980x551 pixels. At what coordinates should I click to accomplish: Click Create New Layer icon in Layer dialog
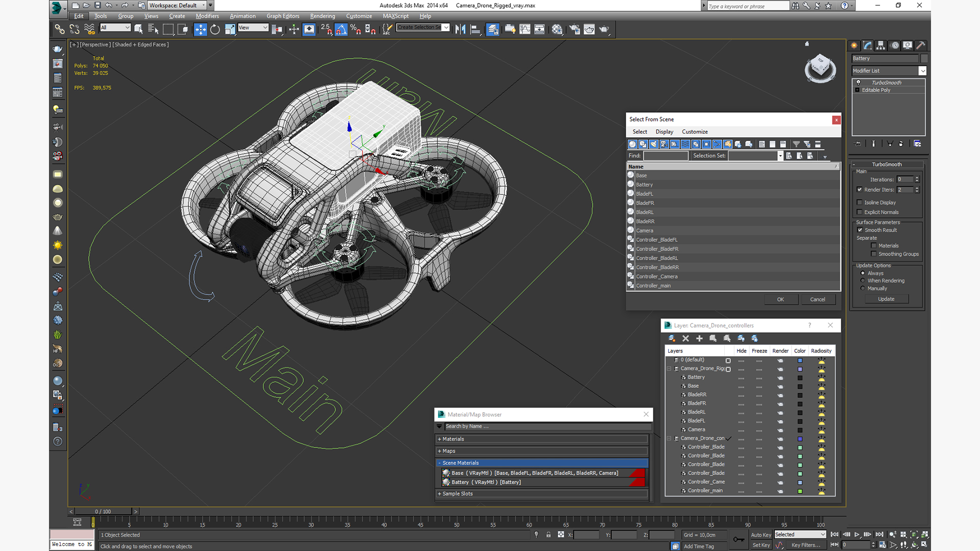tap(672, 338)
